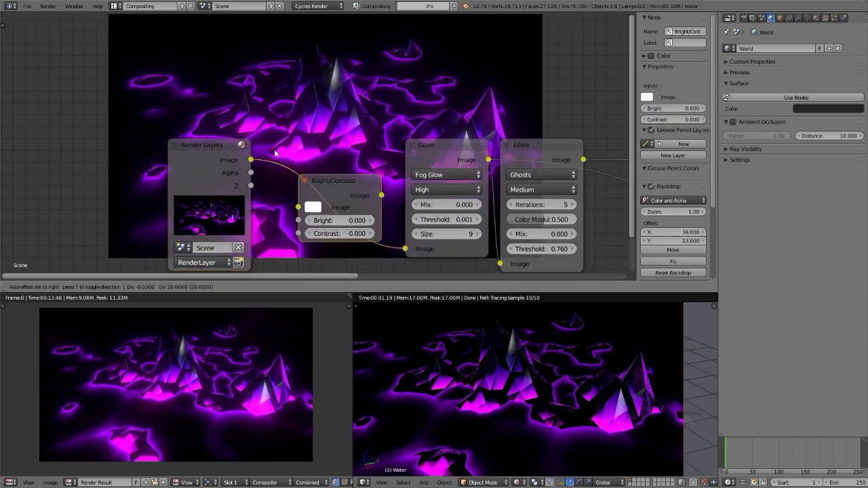This screenshot has width=868, height=488.
Task: Open the Help menu
Action: (98, 6)
